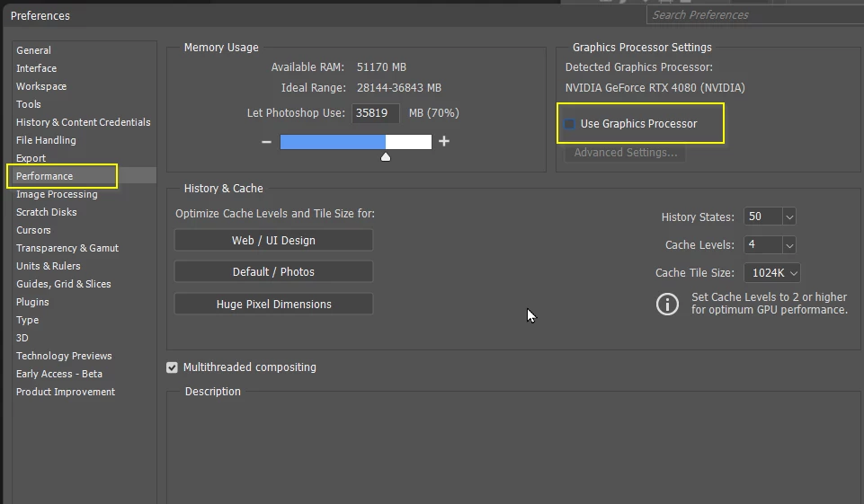Switch to Units & Rulers preferences
Viewport: 864px width, 504px height.
click(49, 266)
